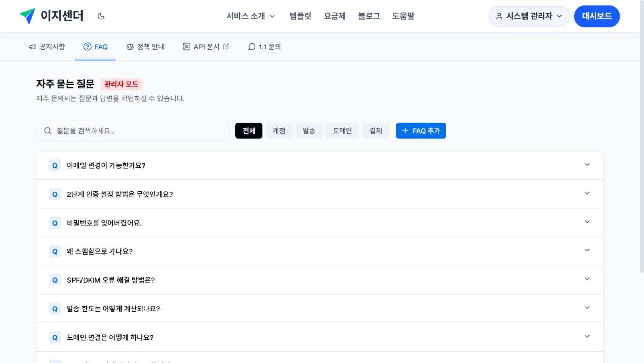This screenshot has height=363, width=644.
Task: Expand chevron for 이메일 변경이 가능한가요?
Action: coord(587,164)
